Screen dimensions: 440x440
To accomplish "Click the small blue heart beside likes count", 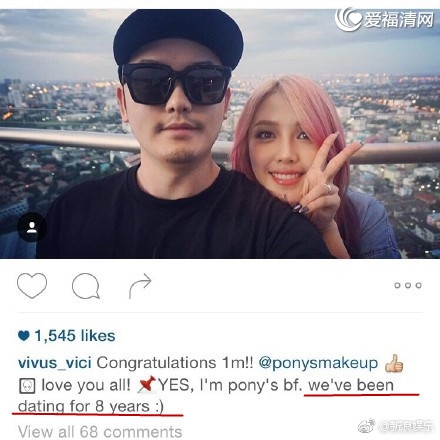I will (24, 335).
